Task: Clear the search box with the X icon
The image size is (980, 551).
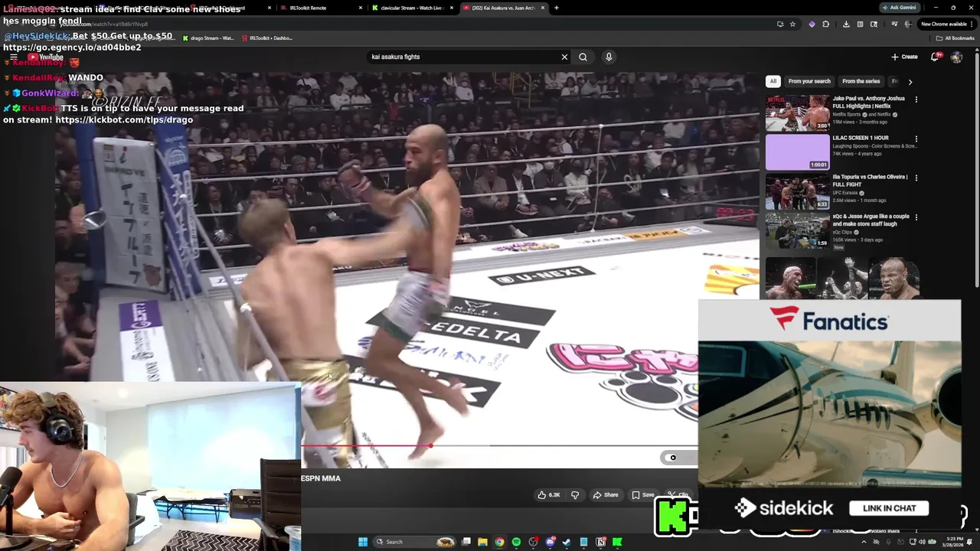Action: coord(564,57)
